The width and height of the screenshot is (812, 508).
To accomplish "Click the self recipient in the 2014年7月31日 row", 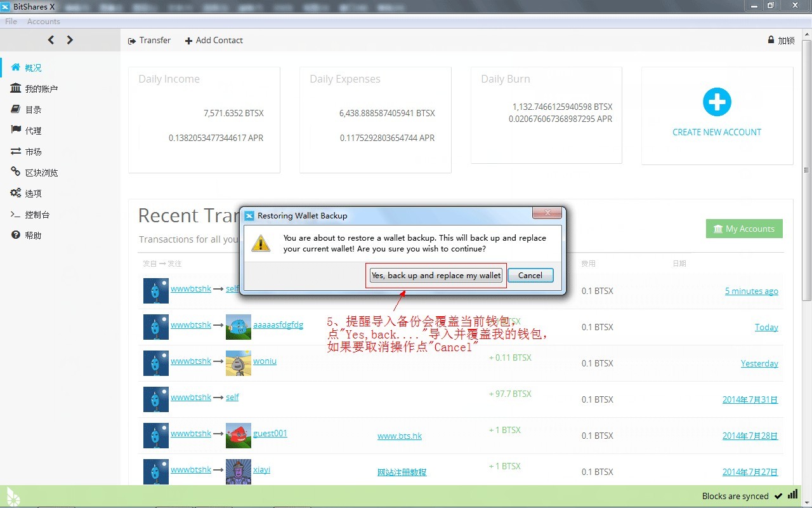I will point(232,397).
